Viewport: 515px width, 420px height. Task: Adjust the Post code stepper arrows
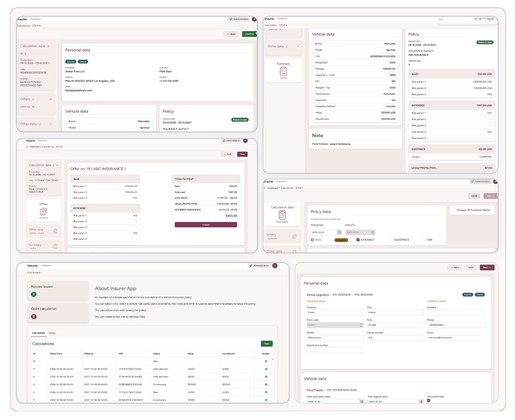point(361,325)
